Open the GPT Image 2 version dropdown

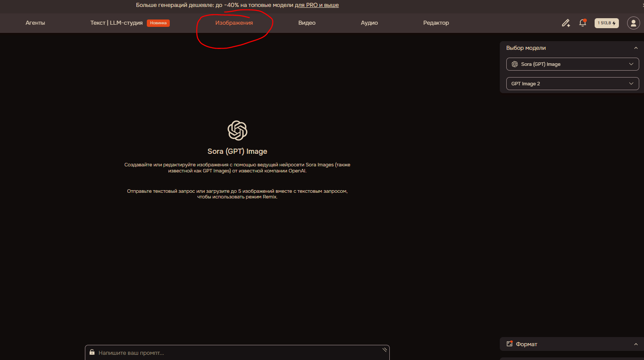[573, 84]
